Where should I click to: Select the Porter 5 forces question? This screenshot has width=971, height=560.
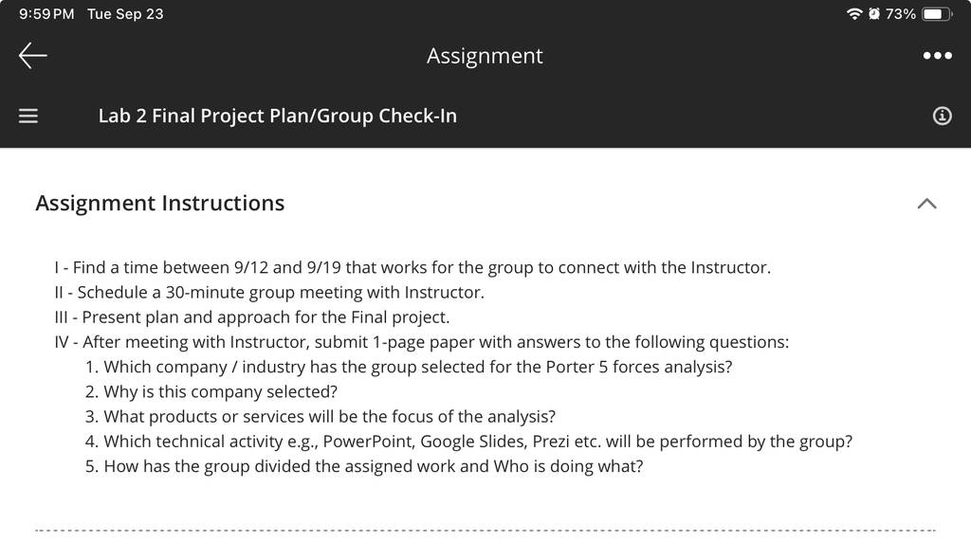[409, 367]
